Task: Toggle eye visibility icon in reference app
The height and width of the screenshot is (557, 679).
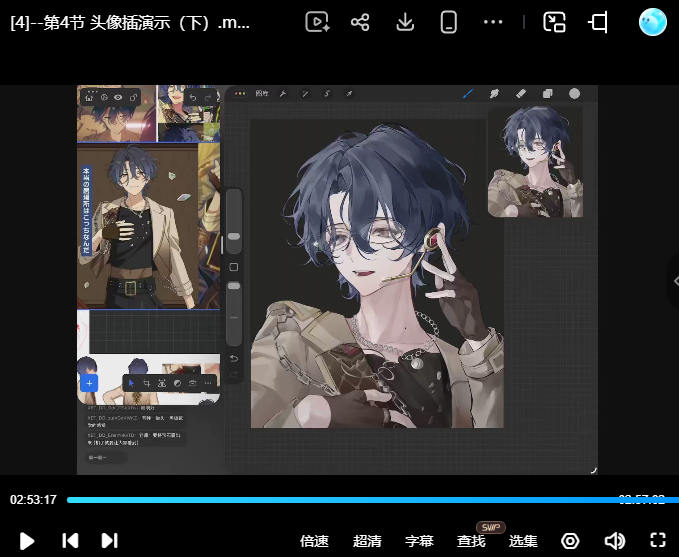Action: (x=118, y=97)
